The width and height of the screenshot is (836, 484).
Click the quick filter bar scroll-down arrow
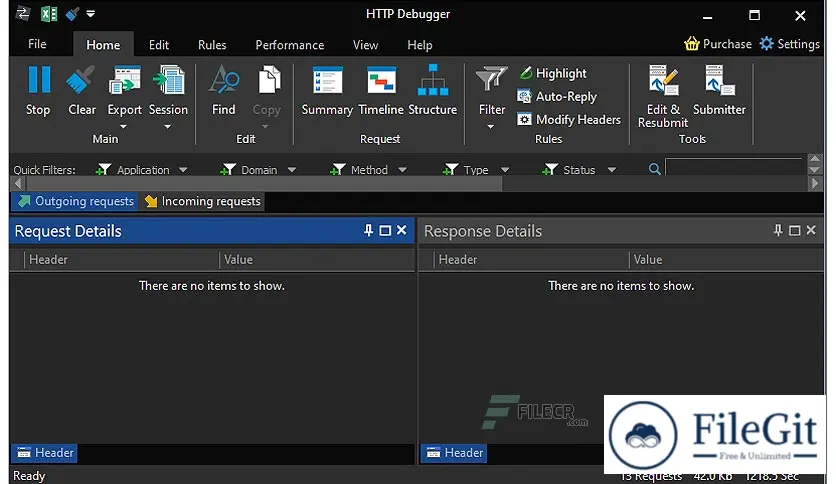click(814, 170)
